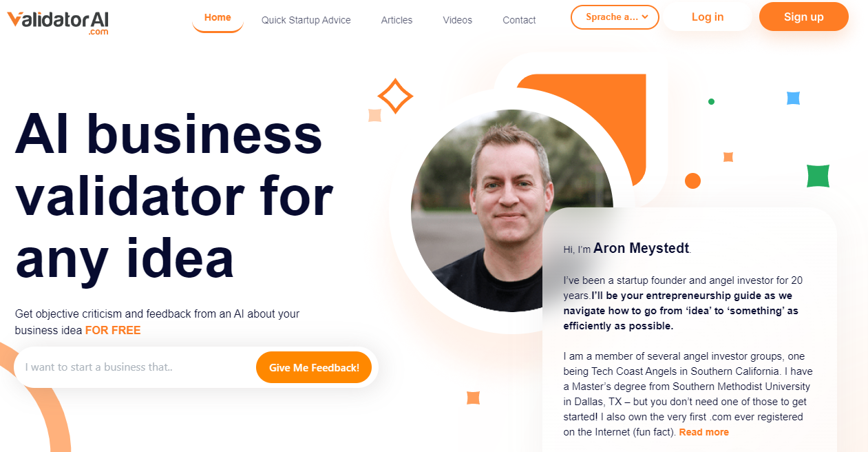Screen dimensions: 868x452
Task: Focus the business idea input field
Action: [x=135, y=367]
